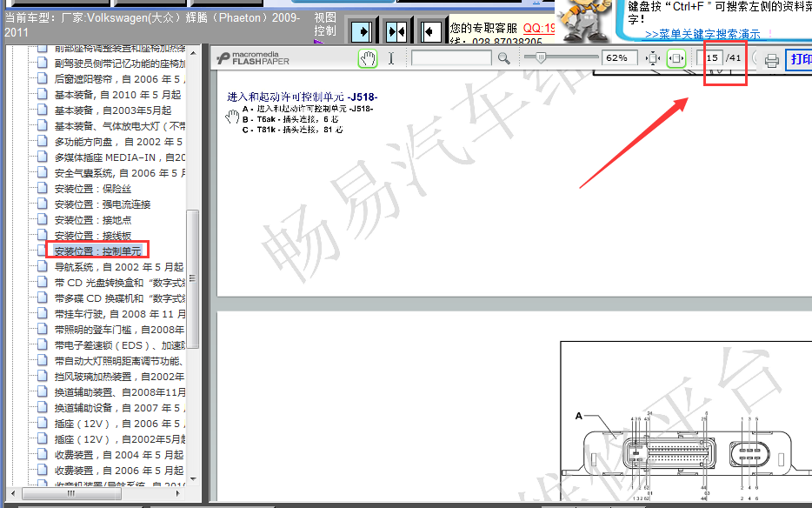Select the hand pan tool in FlashPaper toolbar
This screenshot has width=812, height=508.
point(368,58)
